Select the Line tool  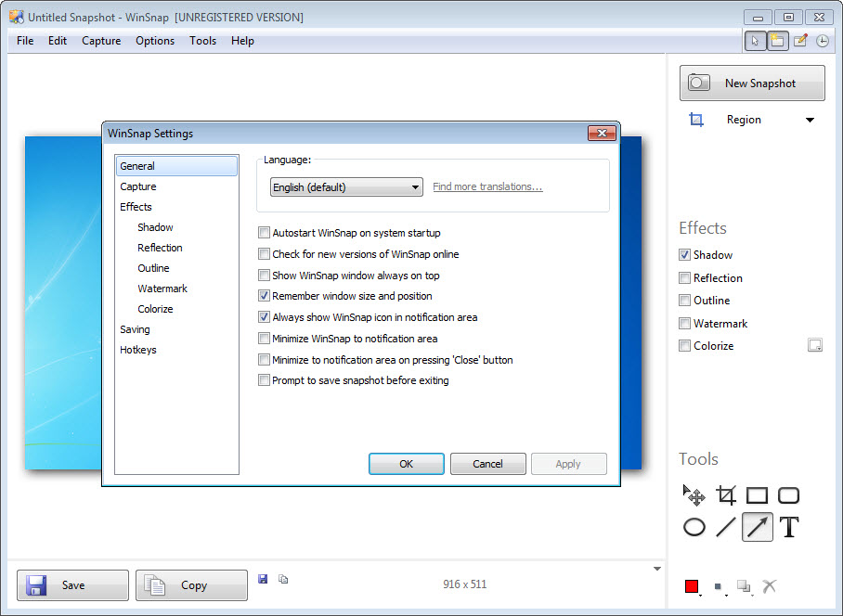(x=726, y=527)
